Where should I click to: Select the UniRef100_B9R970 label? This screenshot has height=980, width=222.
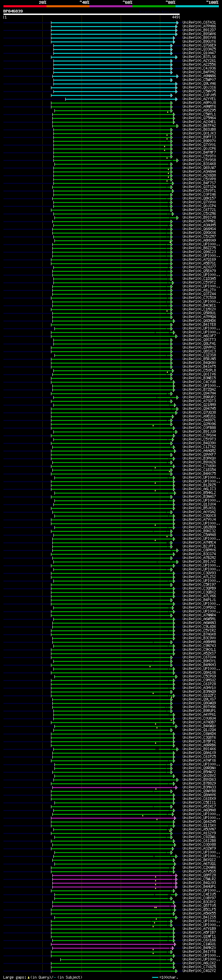pos(199,141)
